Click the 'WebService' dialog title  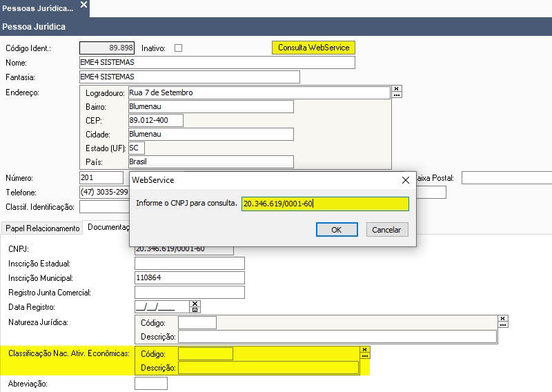(x=152, y=180)
